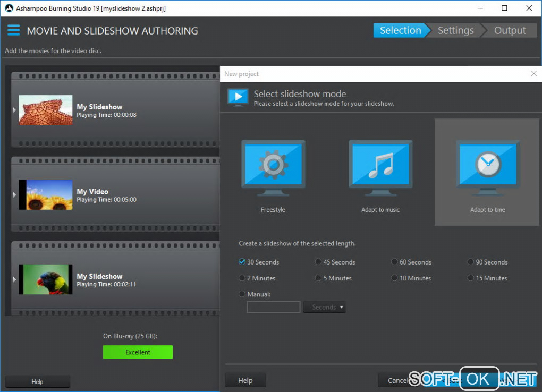Switch to the Output step tab

(510, 30)
